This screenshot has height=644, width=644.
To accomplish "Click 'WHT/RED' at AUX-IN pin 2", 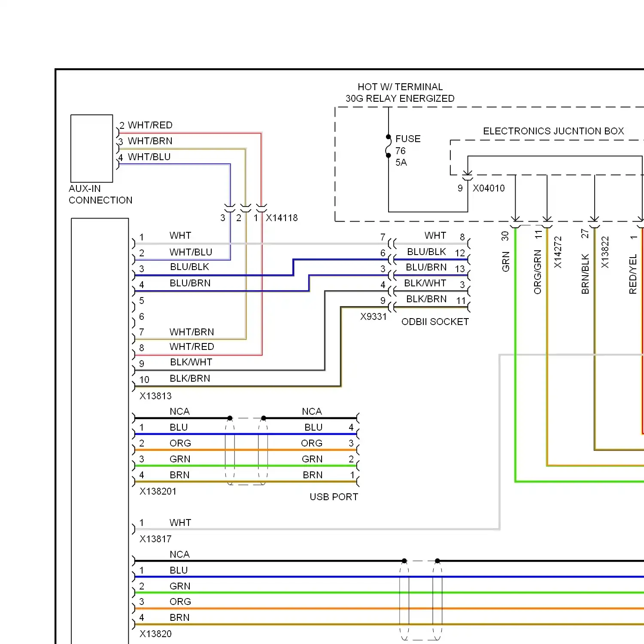I will (x=150, y=125).
